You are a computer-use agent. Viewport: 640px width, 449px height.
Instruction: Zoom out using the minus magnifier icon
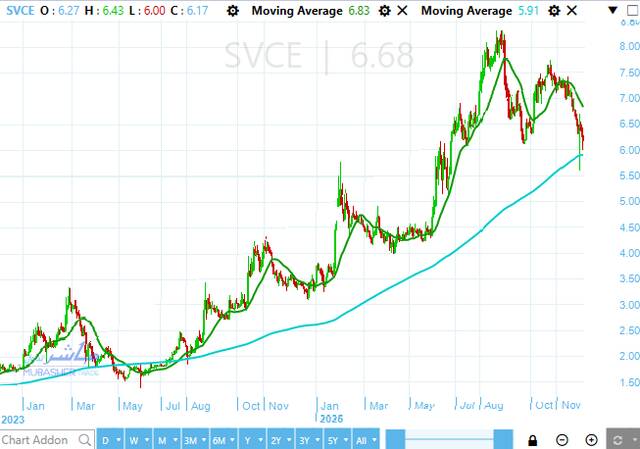coord(562,440)
